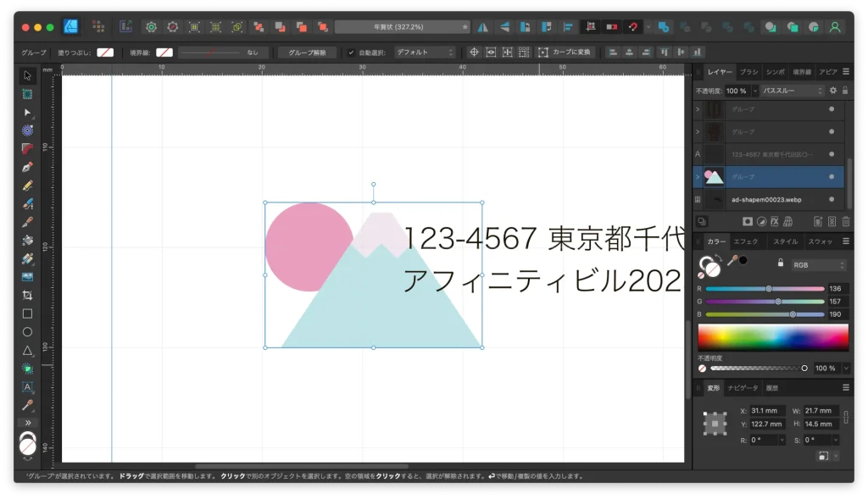868x499 pixels.
Task: Select the Crop tool
Action: pyautogui.click(x=27, y=295)
